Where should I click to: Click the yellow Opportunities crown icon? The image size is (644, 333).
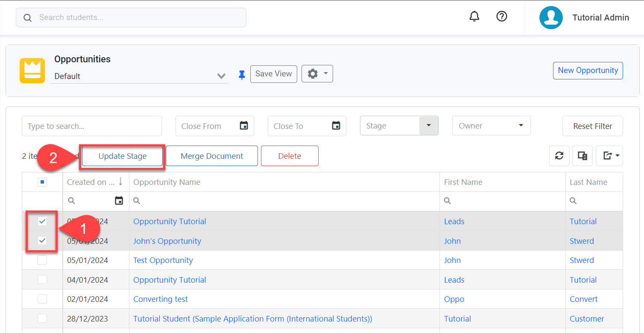pos(32,70)
